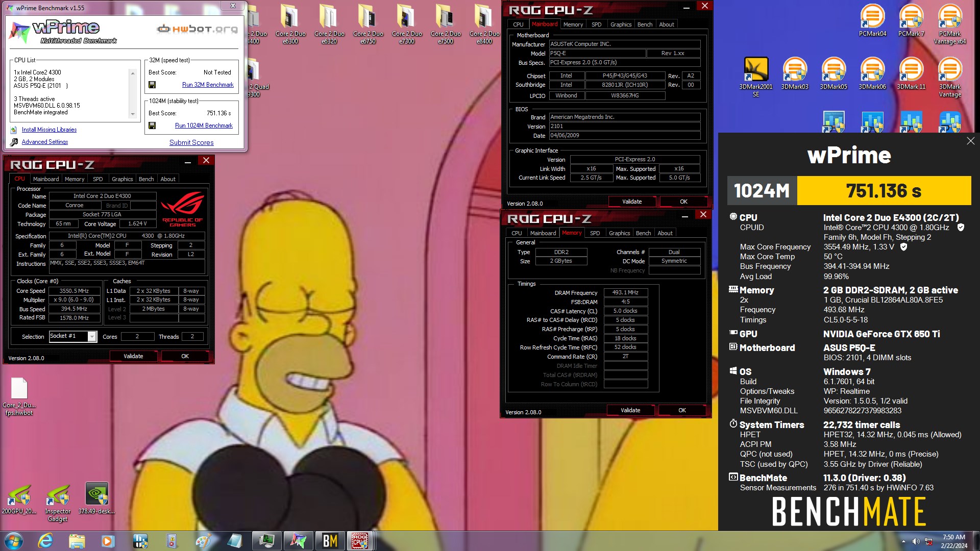Image resolution: width=980 pixels, height=551 pixels.
Task: Open the Graphics tab in the CPU window
Action: [x=122, y=179]
